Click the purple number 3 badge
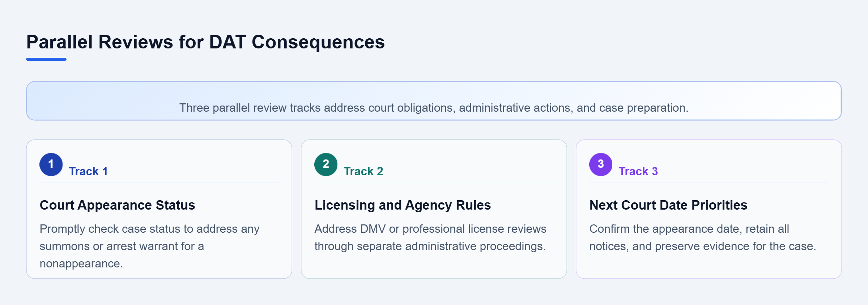Viewport: 868px width, 305px height. (601, 164)
